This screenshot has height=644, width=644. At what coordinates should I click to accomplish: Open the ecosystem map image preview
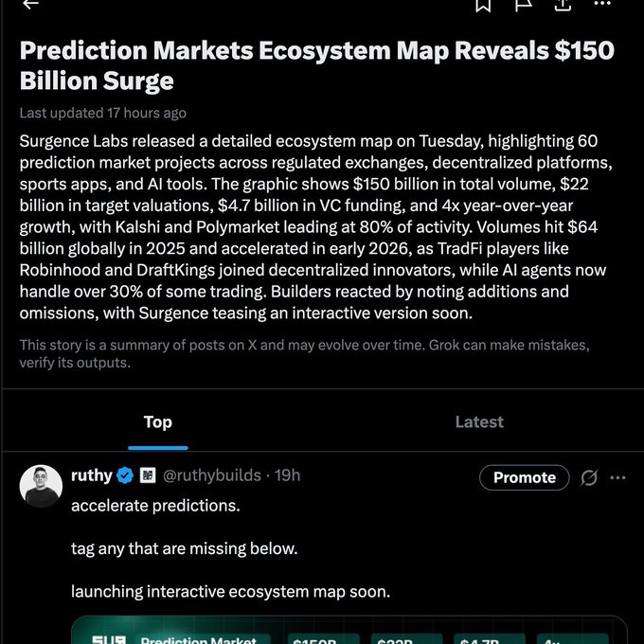click(349, 631)
